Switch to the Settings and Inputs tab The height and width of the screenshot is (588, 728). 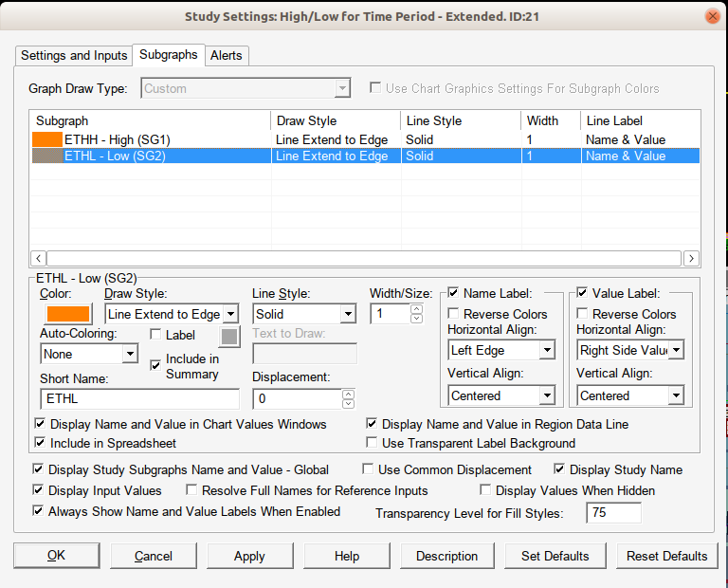74,55
